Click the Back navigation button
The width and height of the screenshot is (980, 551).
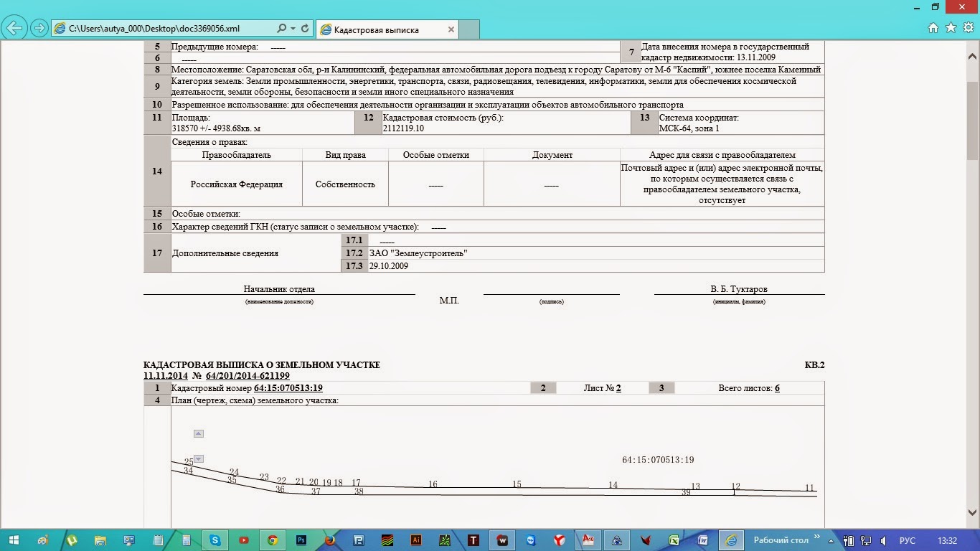pyautogui.click(x=13, y=27)
